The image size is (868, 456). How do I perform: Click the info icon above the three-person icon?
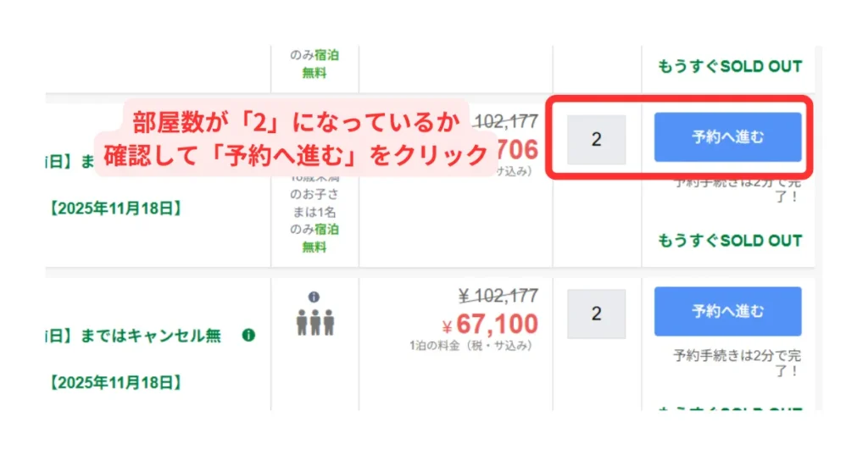click(314, 298)
